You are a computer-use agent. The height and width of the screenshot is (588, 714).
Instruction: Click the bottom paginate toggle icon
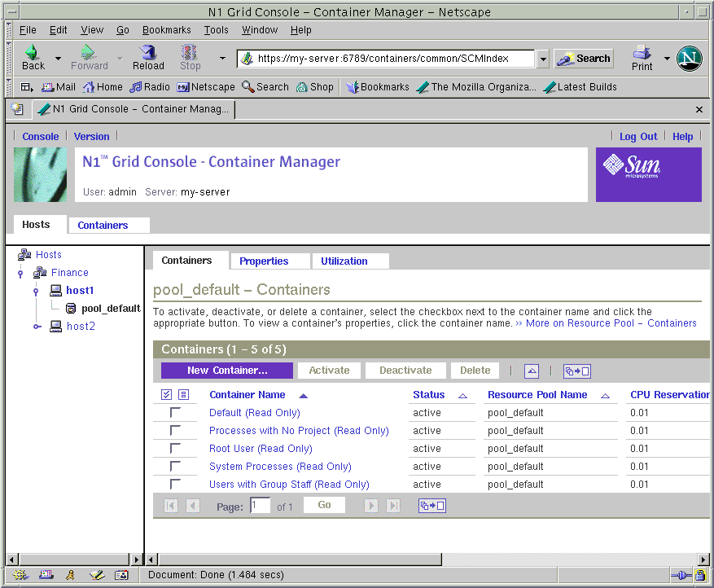(x=431, y=506)
